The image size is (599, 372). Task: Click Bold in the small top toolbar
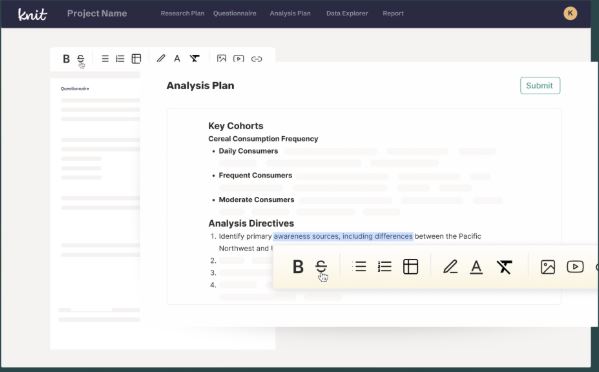tap(66, 59)
